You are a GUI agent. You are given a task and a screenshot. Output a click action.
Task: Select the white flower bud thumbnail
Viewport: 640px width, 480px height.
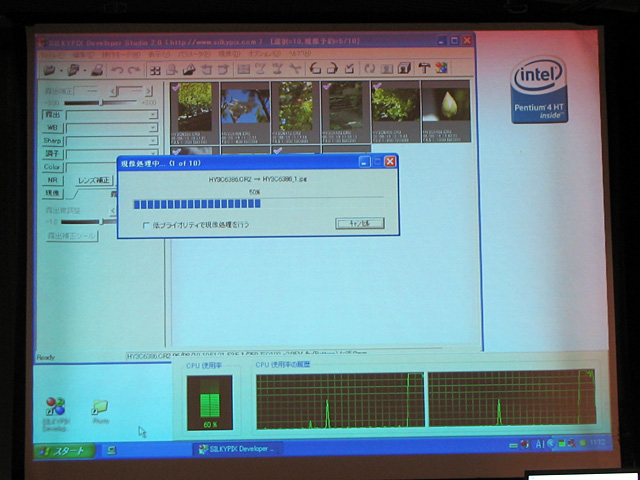click(445, 107)
